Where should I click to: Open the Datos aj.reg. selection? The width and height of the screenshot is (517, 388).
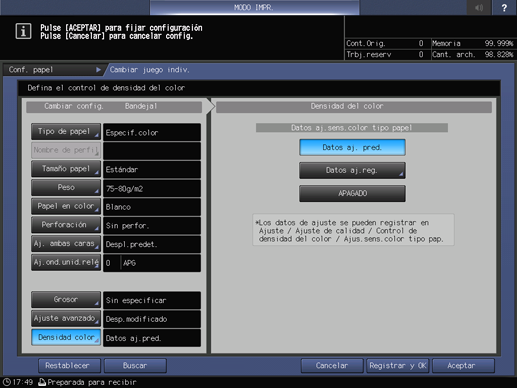tap(352, 170)
